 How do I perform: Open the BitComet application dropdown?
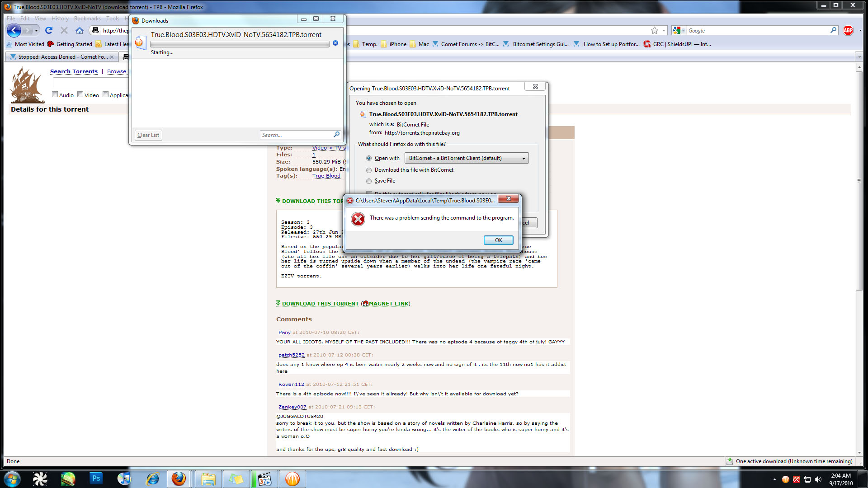[x=467, y=158]
